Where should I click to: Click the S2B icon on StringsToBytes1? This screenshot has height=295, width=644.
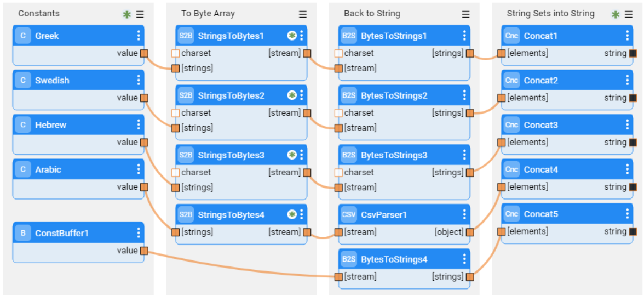[186, 36]
